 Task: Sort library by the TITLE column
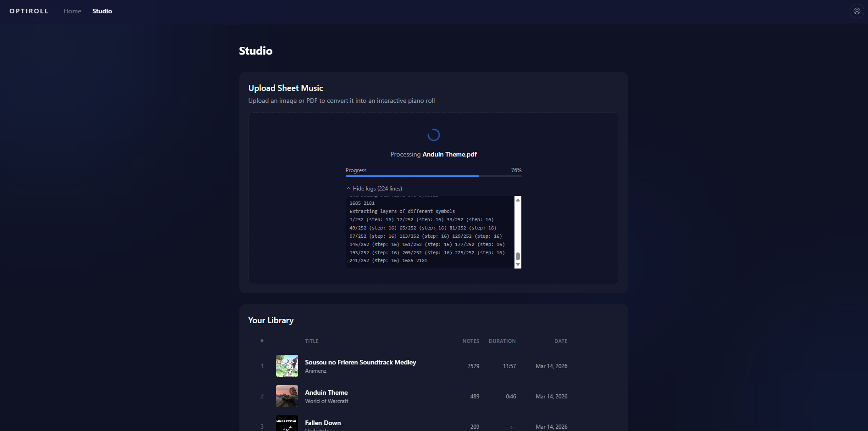click(312, 341)
